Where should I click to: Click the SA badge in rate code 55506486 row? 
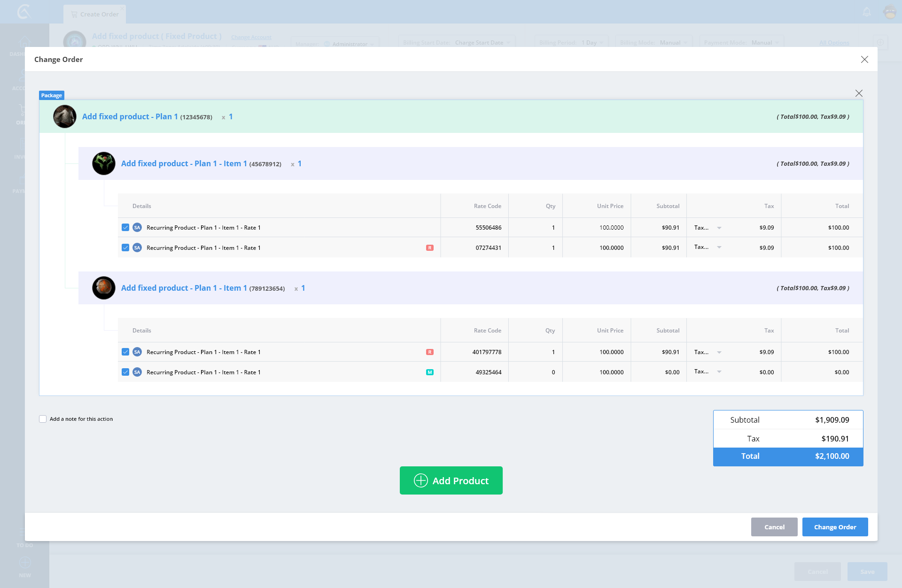pos(137,227)
